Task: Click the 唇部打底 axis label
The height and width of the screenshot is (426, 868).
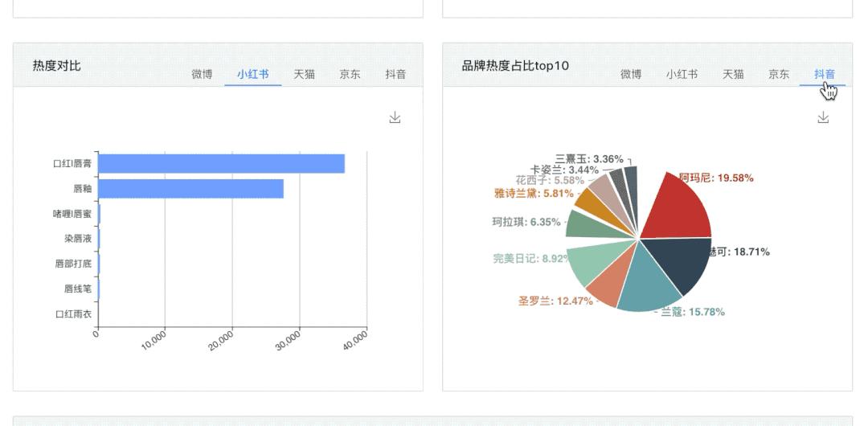Action: (74, 264)
